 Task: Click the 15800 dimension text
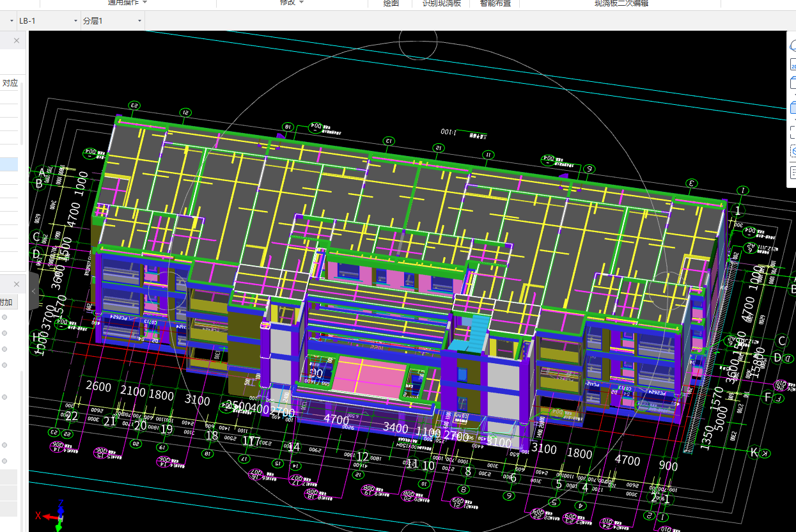(x=760, y=363)
